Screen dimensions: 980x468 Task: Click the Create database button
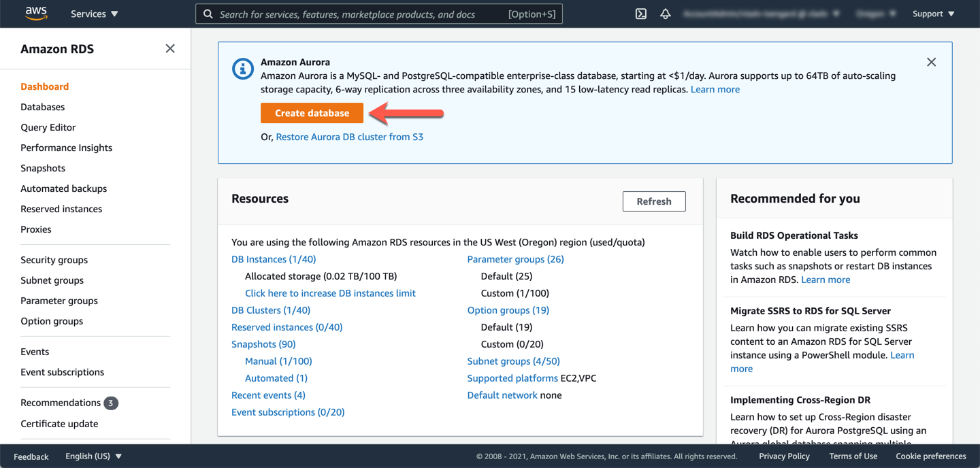coord(312,113)
